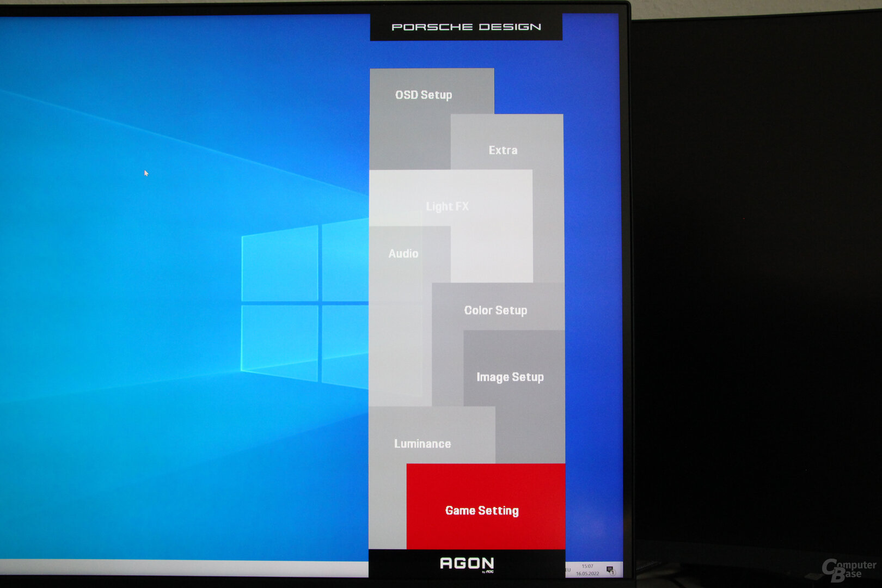This screenshot has width=882, height=588.
Task: Show the desktop via taskbar edge button
Action: pyautogui.click(x=621, y=570)
